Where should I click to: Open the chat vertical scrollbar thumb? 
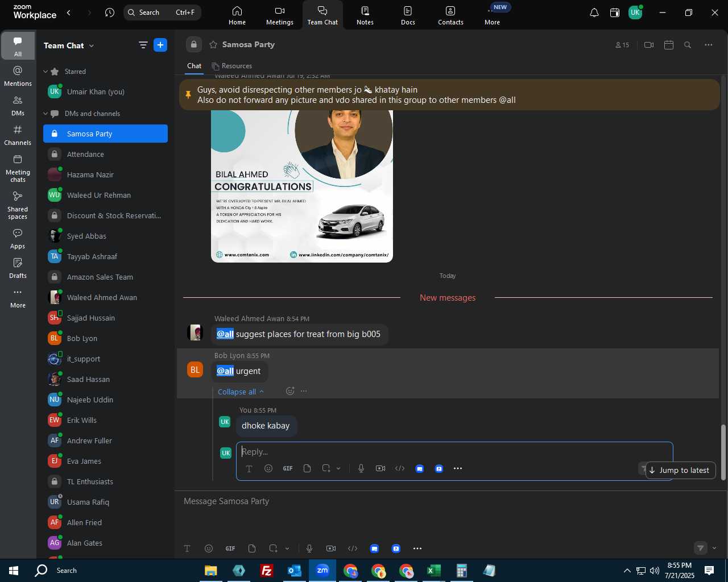click(x=723, y=452)
